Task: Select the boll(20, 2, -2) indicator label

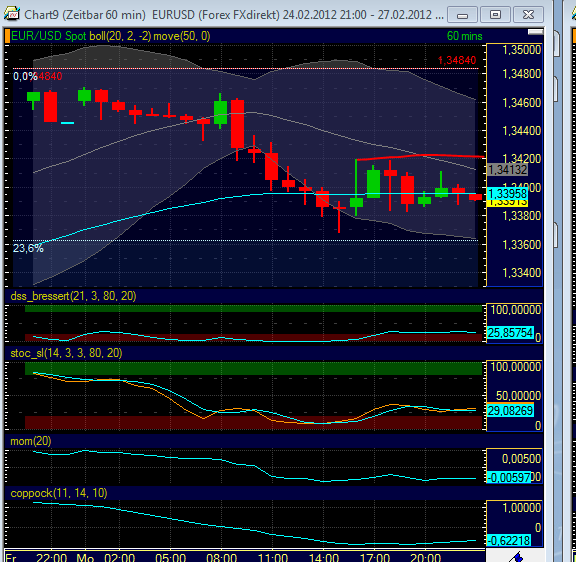Action: [120, 36]
